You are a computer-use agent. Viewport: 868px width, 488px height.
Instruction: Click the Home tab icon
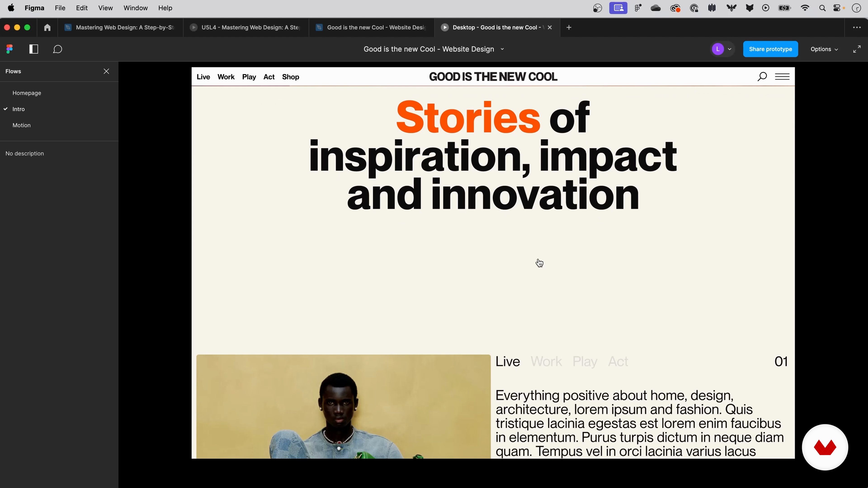[47, 28]
